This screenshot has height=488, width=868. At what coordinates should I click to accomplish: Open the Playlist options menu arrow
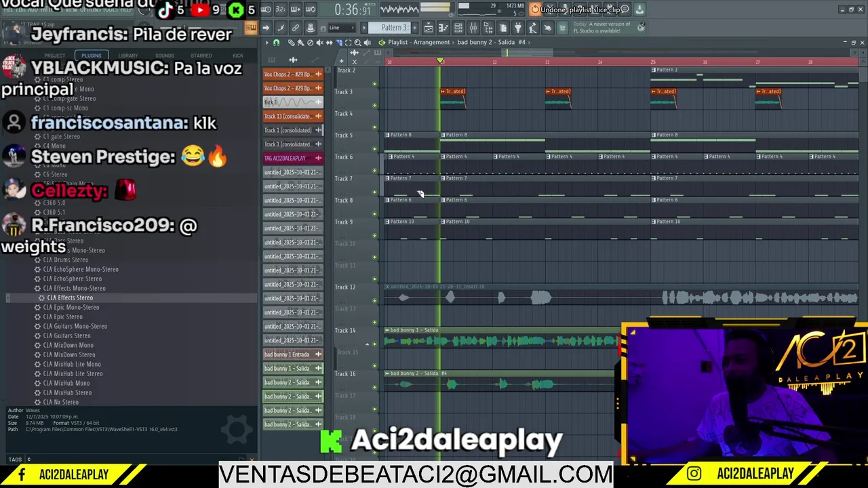coord(267,42)
